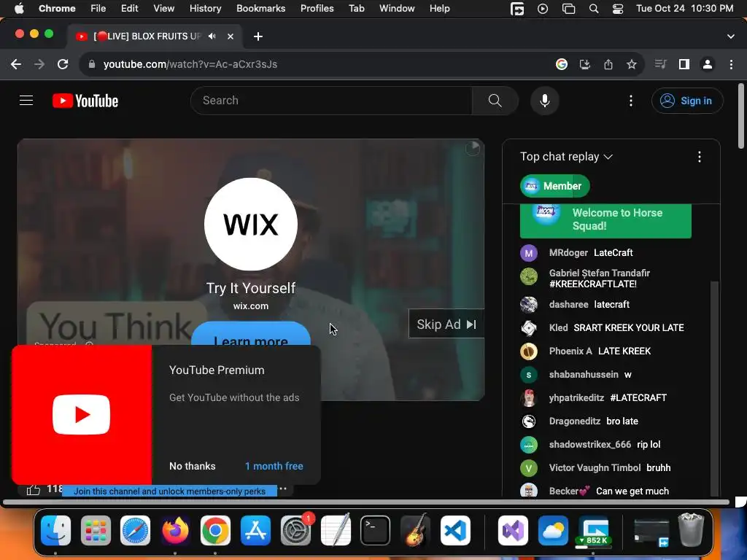
Task: Open the History menu
Action: 205,9
